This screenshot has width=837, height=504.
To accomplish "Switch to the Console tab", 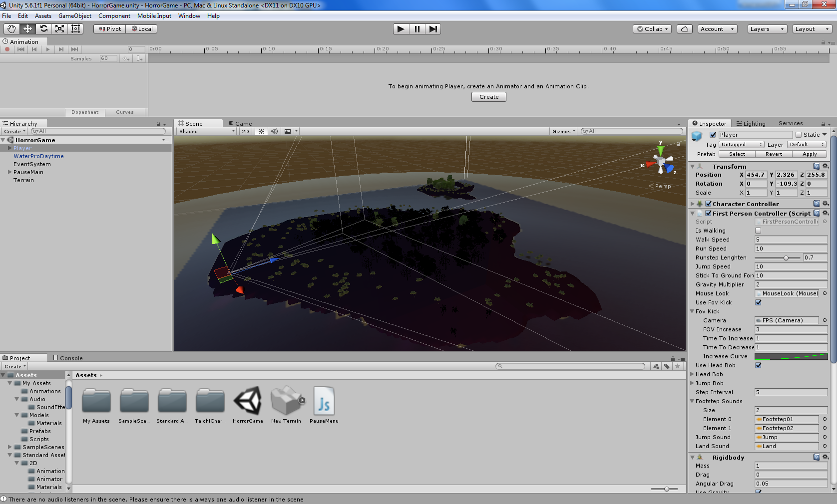I will (x=68, y=358).
